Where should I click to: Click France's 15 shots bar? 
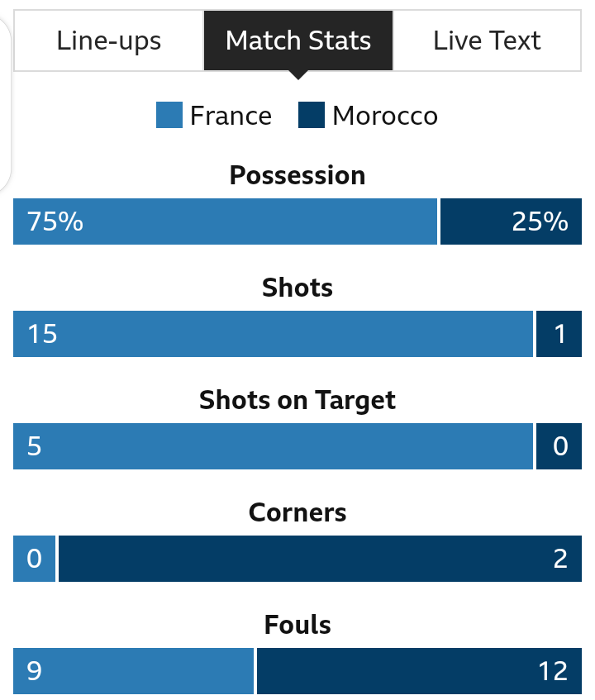[274, 334]
